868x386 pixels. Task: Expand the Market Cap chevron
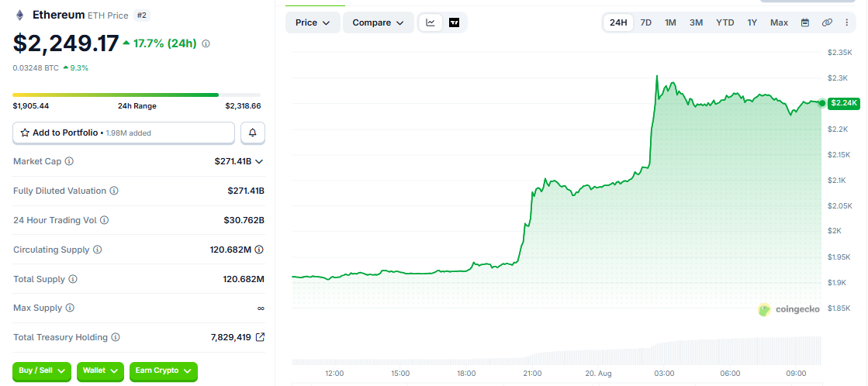point(259,161)
